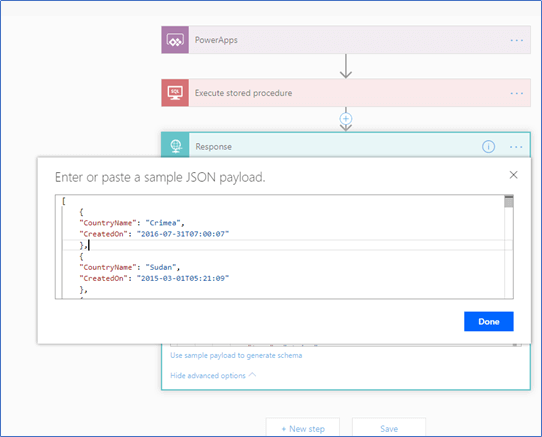
Task: Open PowerApps step ellipsis menu
Action: pyautogui.click(x=516, y=40)
